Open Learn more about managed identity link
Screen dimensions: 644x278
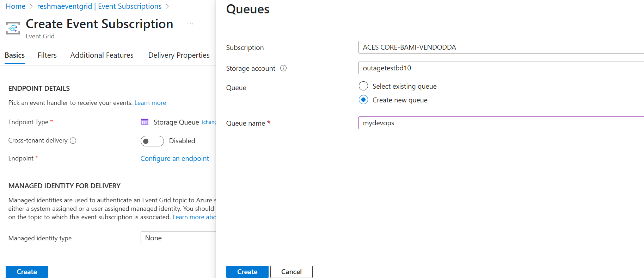(194, 217)
